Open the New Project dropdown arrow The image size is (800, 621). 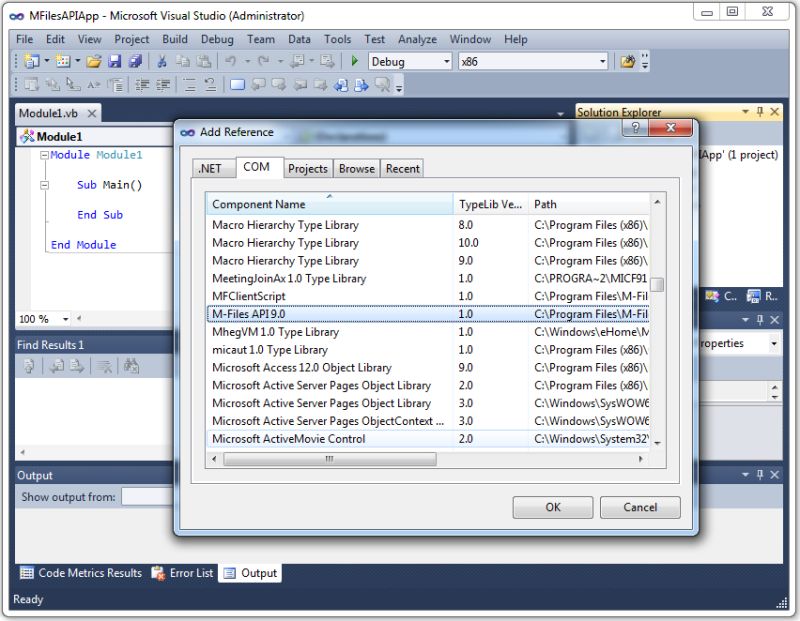tap(47, 61)
